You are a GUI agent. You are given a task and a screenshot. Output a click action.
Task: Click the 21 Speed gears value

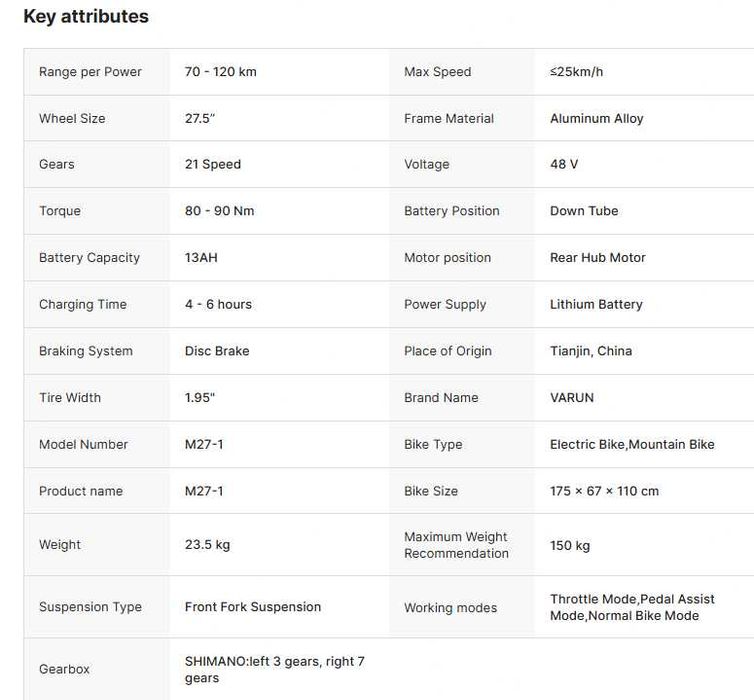pyautogui.click(x=213, y=164)
